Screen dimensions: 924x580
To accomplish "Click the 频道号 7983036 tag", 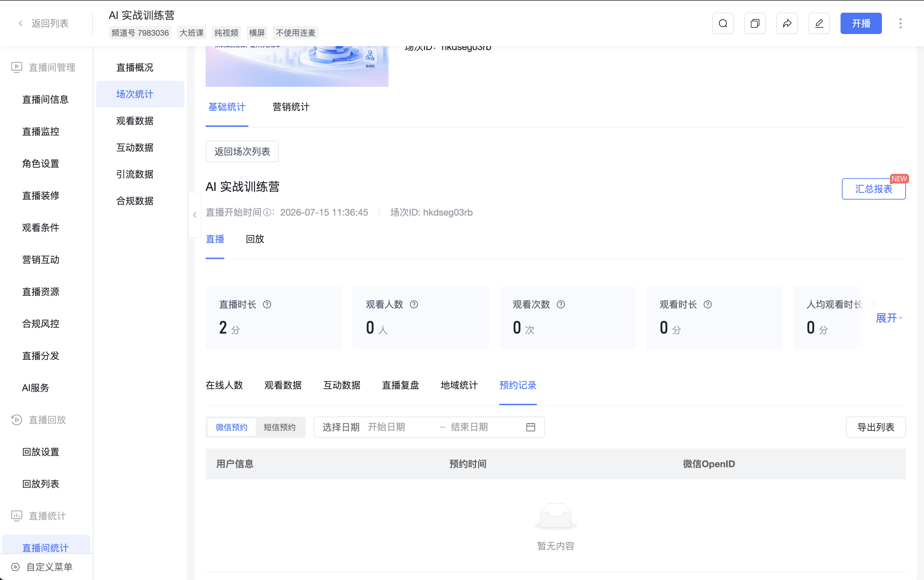I will point(140,33).
